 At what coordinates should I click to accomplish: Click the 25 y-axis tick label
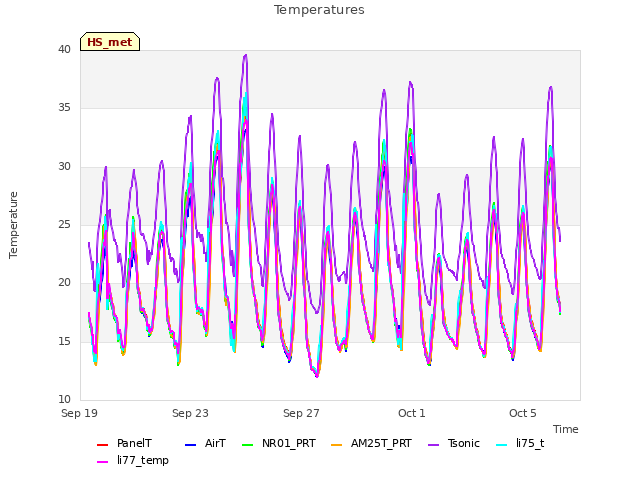[64, 224]
